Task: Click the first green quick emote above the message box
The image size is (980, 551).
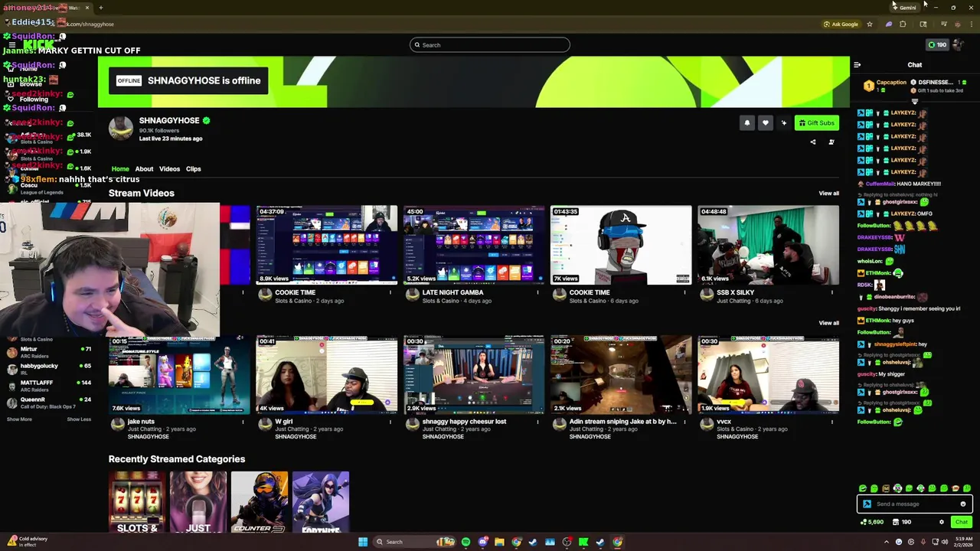Action: [863, 488]
